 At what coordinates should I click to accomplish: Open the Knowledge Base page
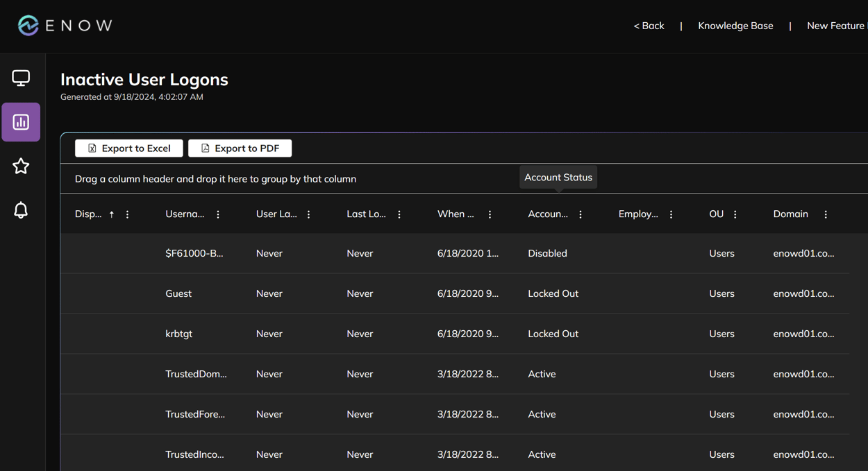point(735,25)
